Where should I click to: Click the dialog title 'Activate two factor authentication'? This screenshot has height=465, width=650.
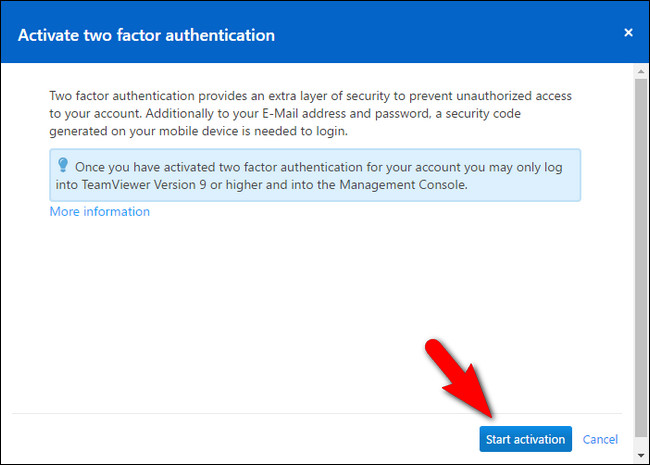click(147, 35)
